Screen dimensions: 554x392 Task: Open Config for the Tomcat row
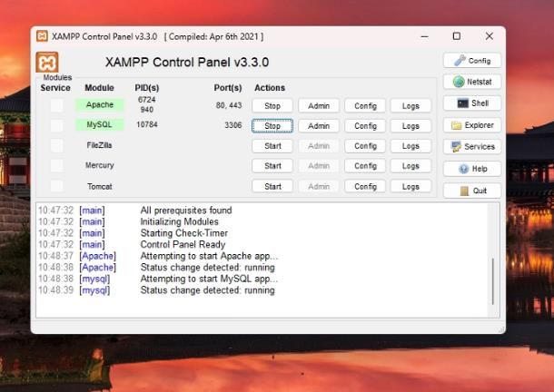click(365, 186)
